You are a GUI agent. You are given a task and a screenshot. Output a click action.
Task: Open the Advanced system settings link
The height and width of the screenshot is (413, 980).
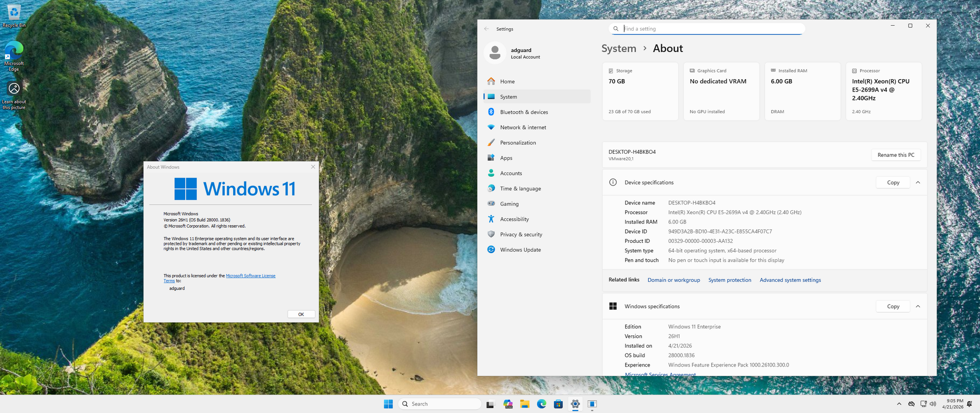(790, 280)
